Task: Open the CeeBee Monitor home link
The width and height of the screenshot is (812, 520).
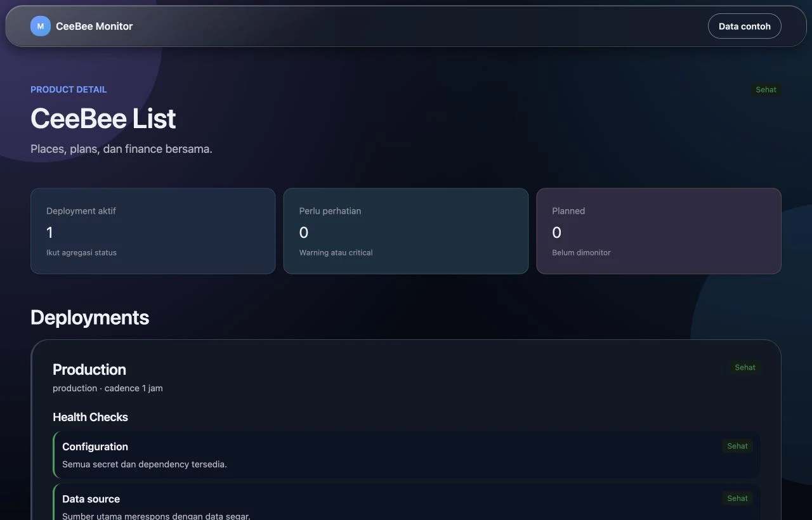Action: (x=82, y=26)
